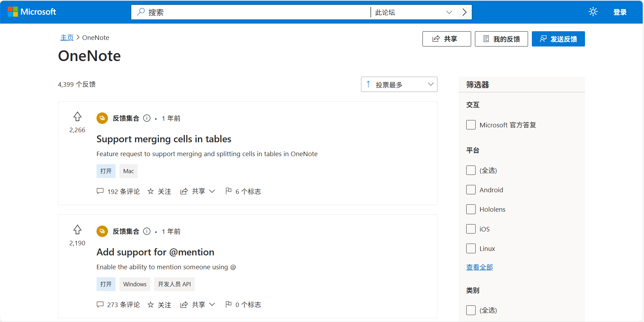
Task: Click the 反馈集合 collection badge icon
Action: click(102, 118)
